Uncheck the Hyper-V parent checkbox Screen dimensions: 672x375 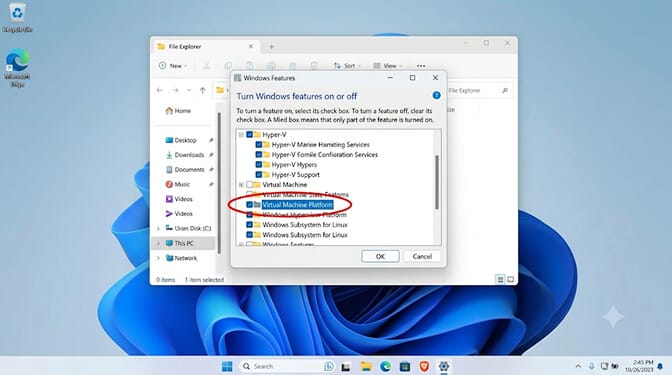pos(249,135)
